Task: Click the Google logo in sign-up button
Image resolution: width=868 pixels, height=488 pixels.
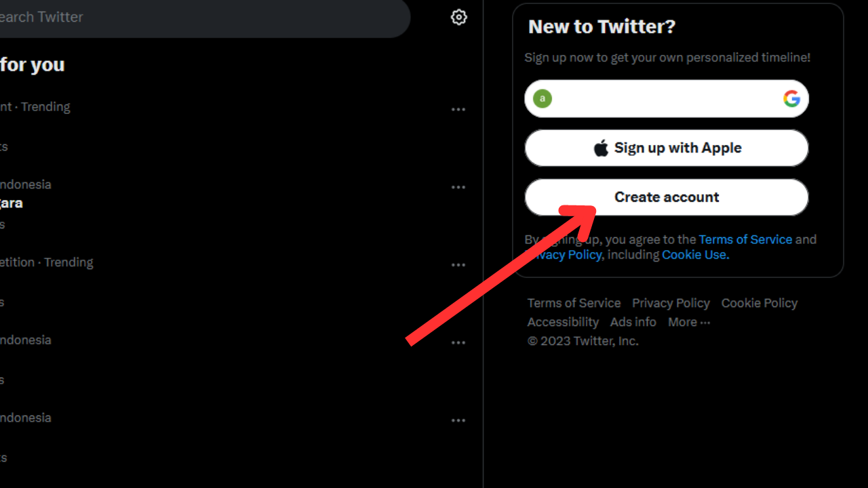Action: pyautogui.click(x=791, y=99)
